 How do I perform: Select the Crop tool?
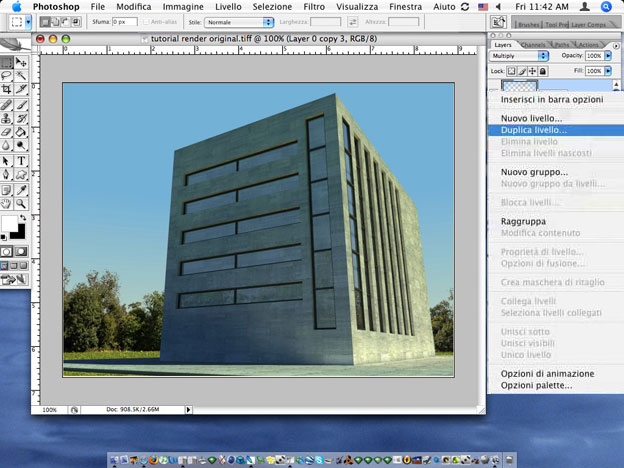(7, 89)
